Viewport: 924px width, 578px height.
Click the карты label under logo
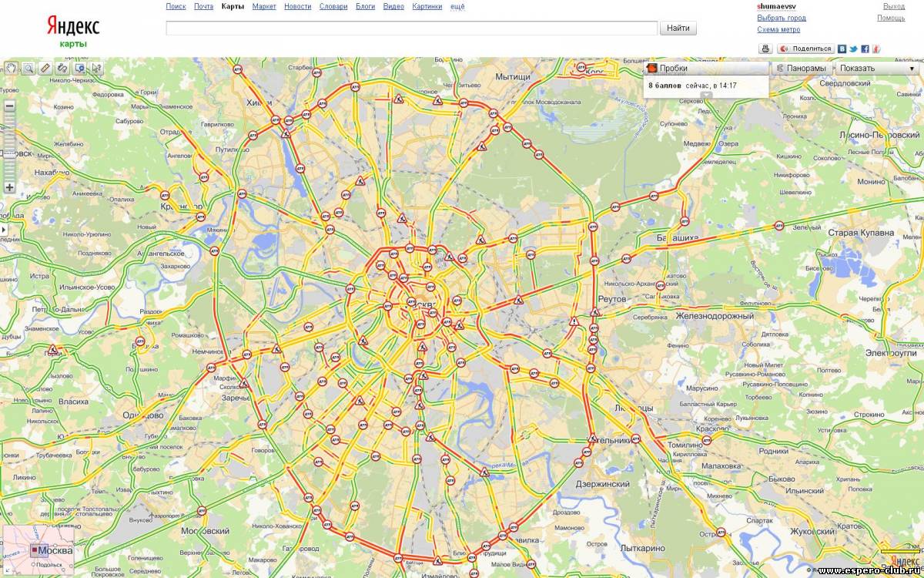(x=73, y=44)
